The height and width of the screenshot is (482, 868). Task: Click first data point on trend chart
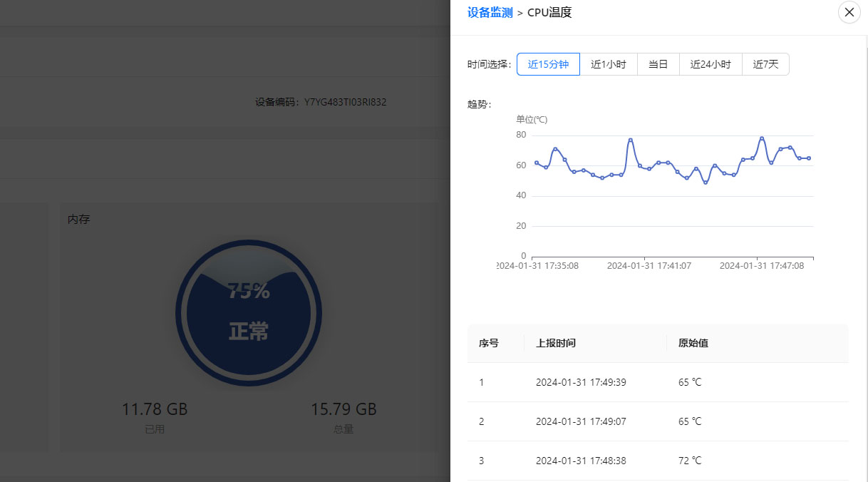[x=537, y=163]
